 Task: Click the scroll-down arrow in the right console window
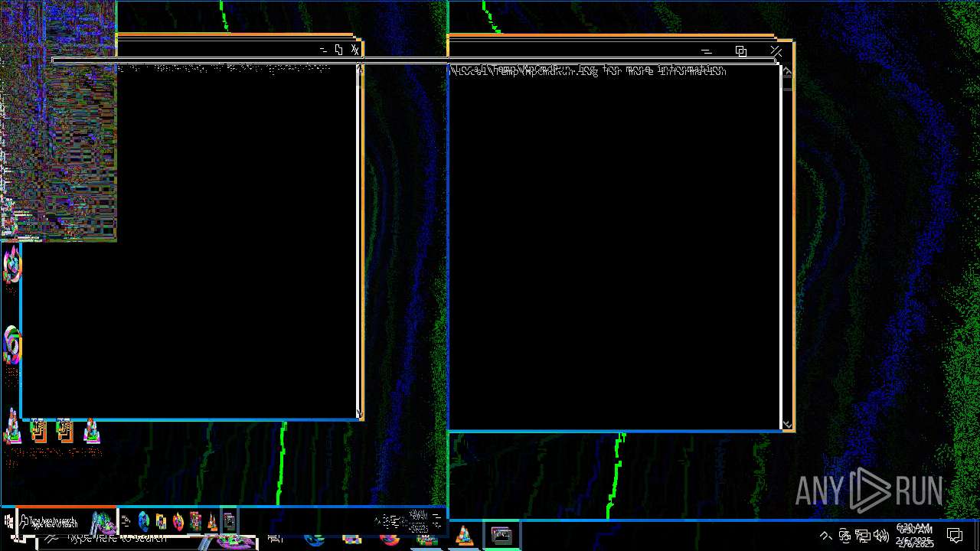(x=787, y=424)
